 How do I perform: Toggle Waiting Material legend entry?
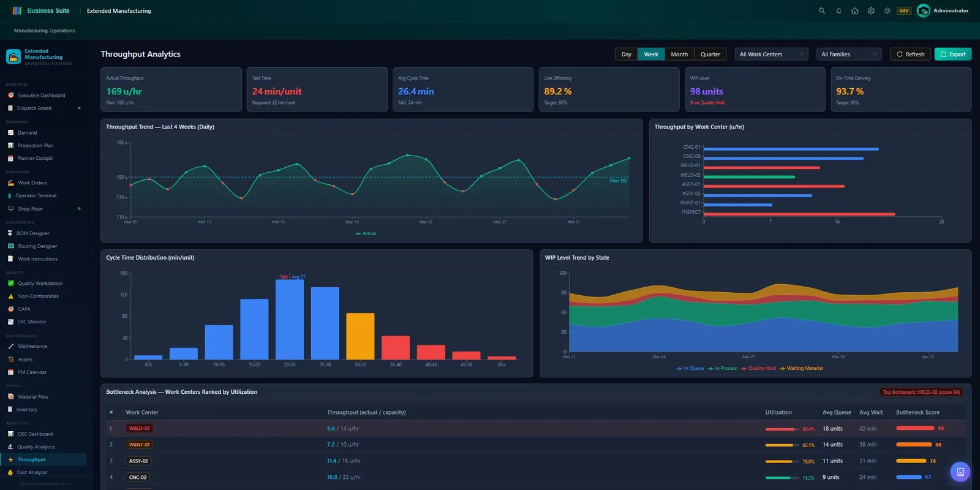click(801, 369)
